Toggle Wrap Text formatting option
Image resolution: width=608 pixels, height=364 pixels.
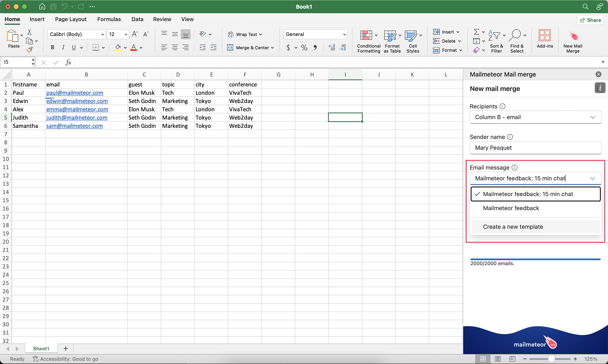click(x=243, y=34)
